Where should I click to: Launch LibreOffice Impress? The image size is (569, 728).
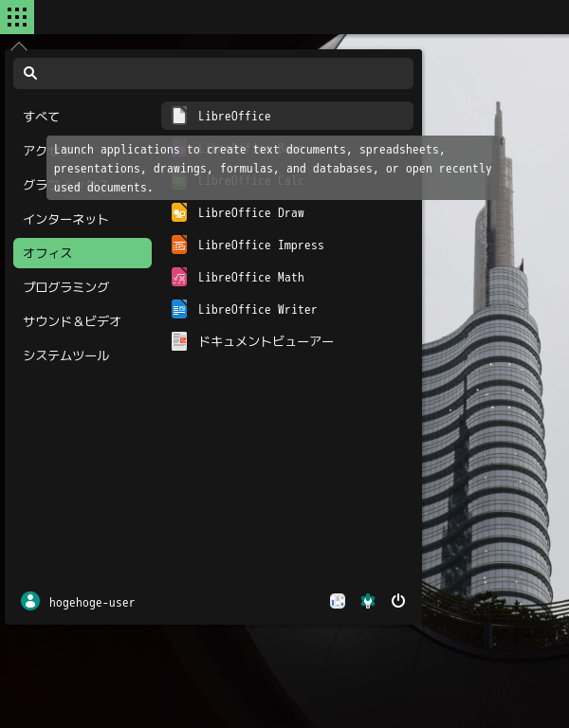(x=287, y=245)
